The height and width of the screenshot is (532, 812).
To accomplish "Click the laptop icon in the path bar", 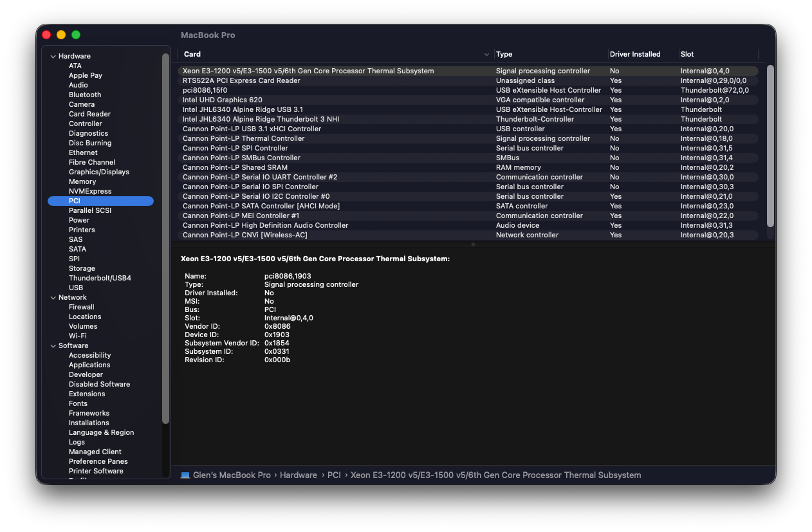I will (x=185, y=475).
